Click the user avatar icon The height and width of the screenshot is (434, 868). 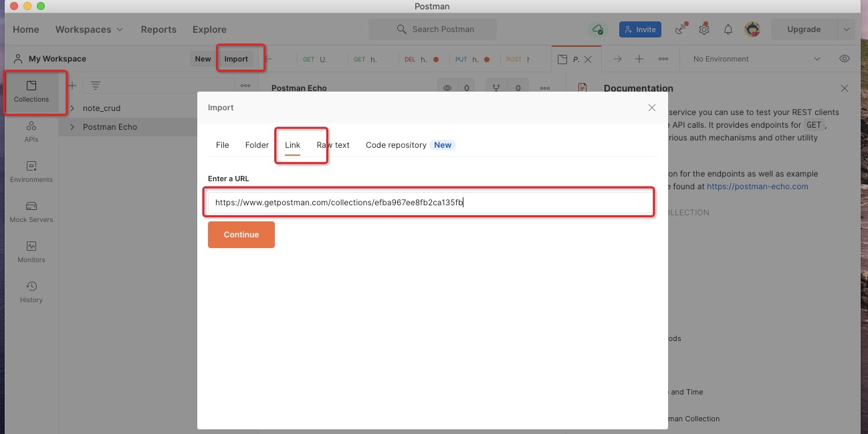point(752,29)
